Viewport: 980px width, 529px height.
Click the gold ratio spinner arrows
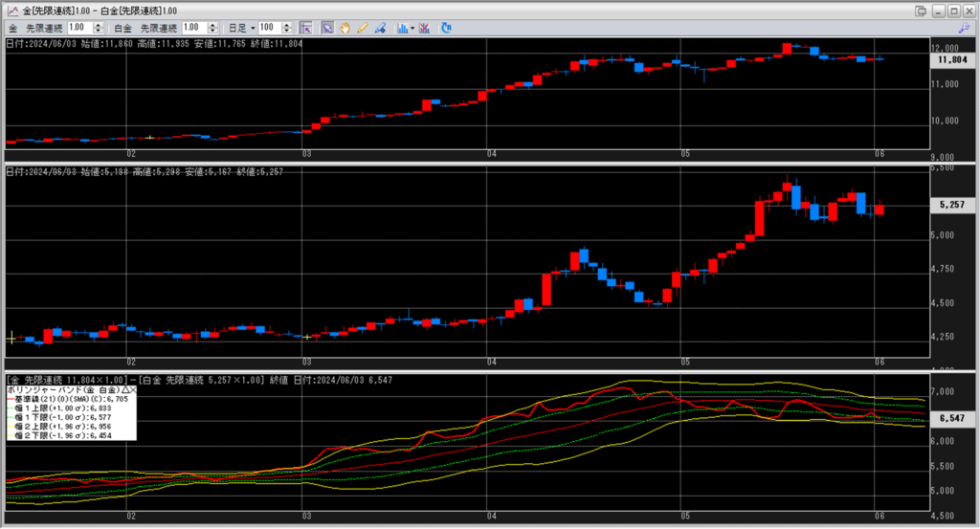coord(101,28)
